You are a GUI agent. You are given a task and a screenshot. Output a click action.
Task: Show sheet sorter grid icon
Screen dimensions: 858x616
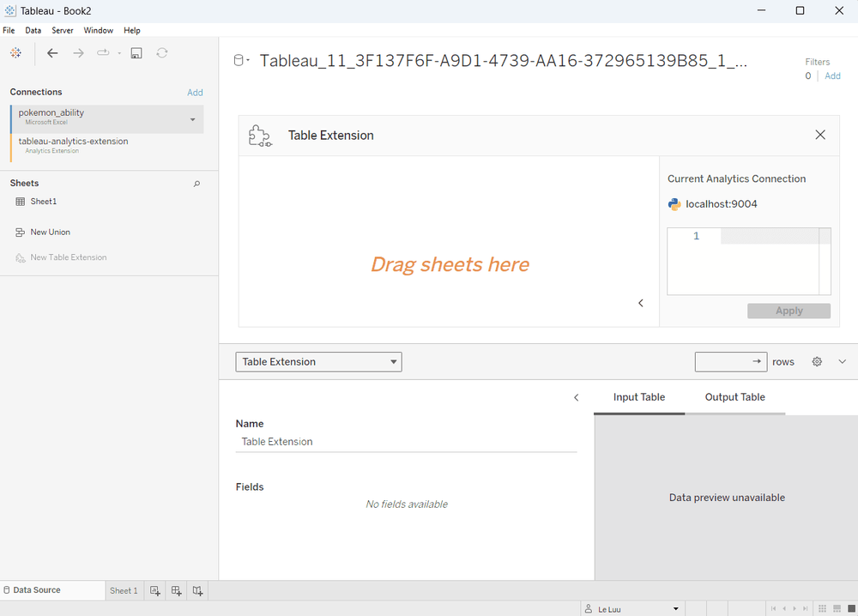pos(823,608)
